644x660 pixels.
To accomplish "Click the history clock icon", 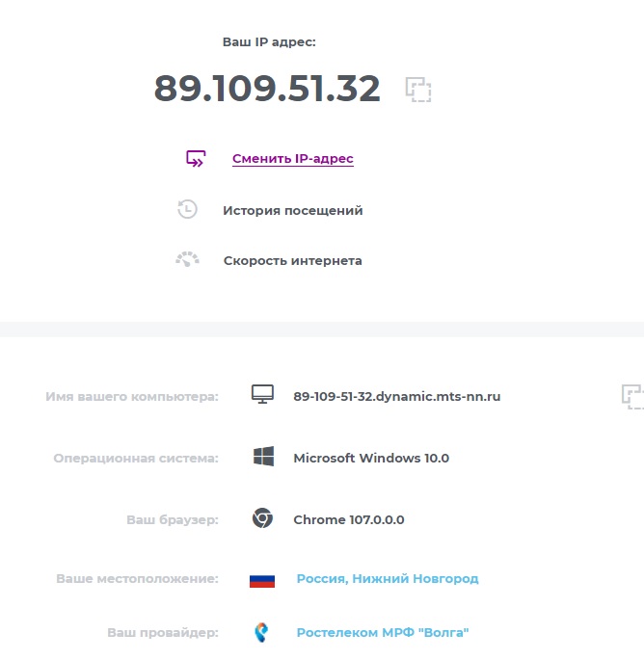I will 188,210.
